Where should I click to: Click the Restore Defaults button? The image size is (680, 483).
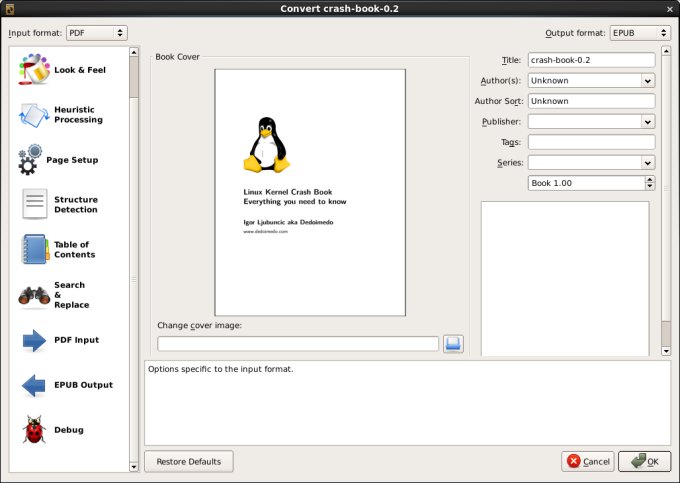(x=189, y=462)
